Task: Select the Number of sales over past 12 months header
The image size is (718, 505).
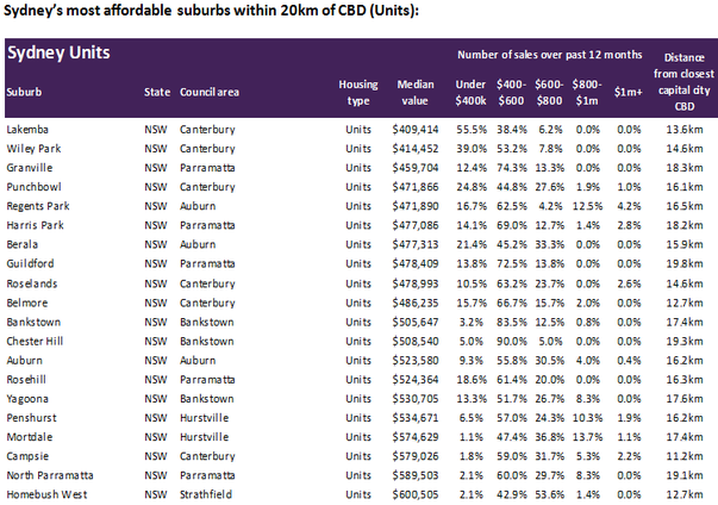Action: coord(549,55)
